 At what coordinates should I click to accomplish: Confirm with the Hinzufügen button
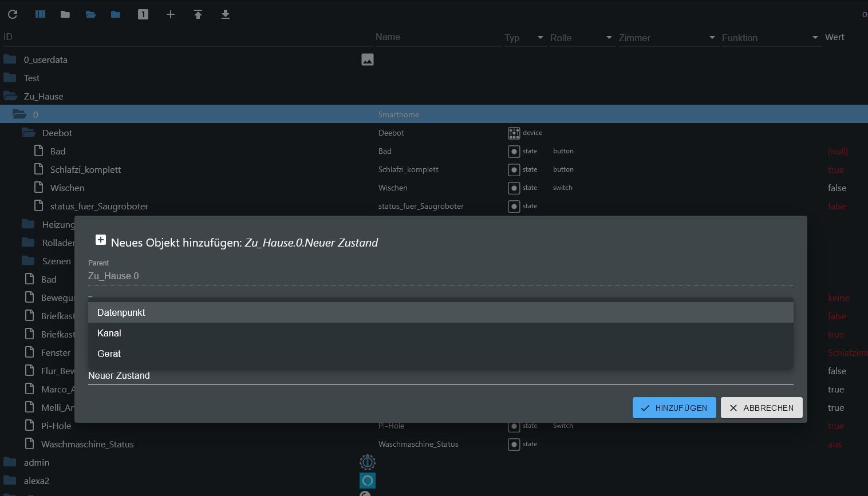pos(674,408)
